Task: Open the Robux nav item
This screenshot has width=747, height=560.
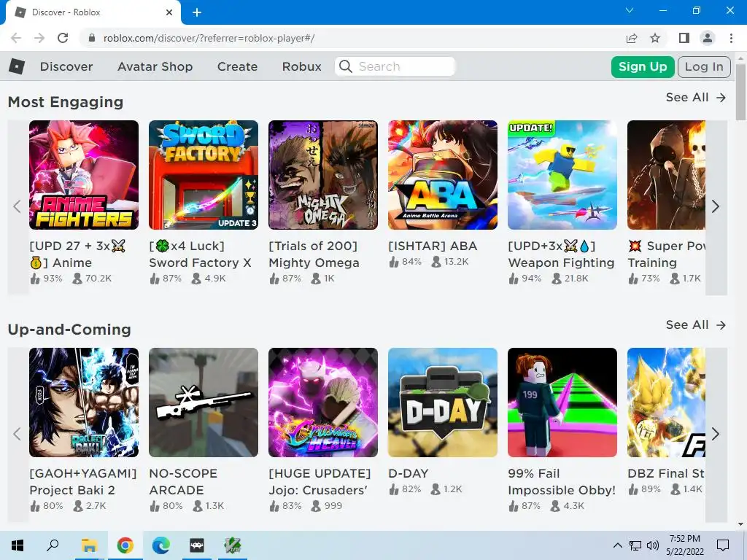Action: [x=301, y=66]
